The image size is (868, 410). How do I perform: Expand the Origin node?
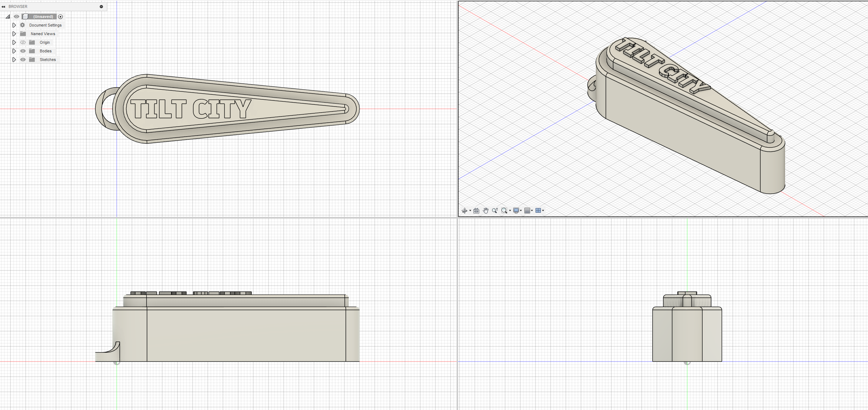(x=14, y=42)
